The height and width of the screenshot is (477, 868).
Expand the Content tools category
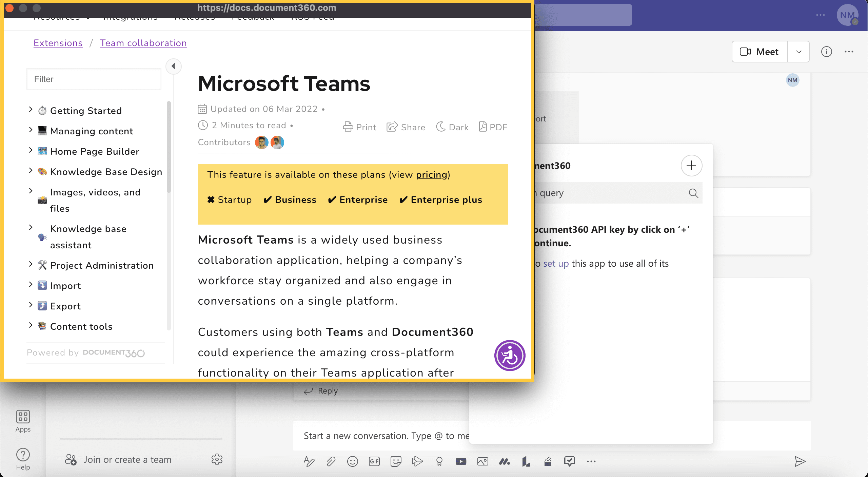pyautogui.click(x=31, y=325)
